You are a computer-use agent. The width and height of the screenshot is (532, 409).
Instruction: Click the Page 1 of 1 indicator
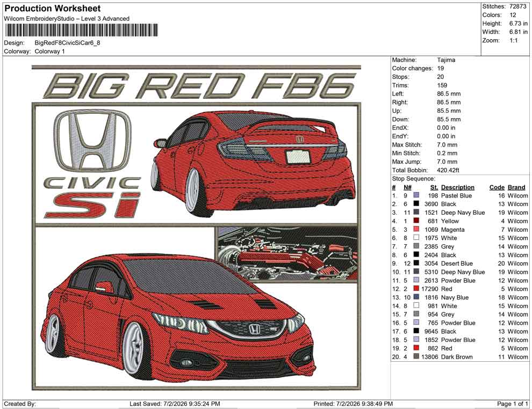[512, 404]
